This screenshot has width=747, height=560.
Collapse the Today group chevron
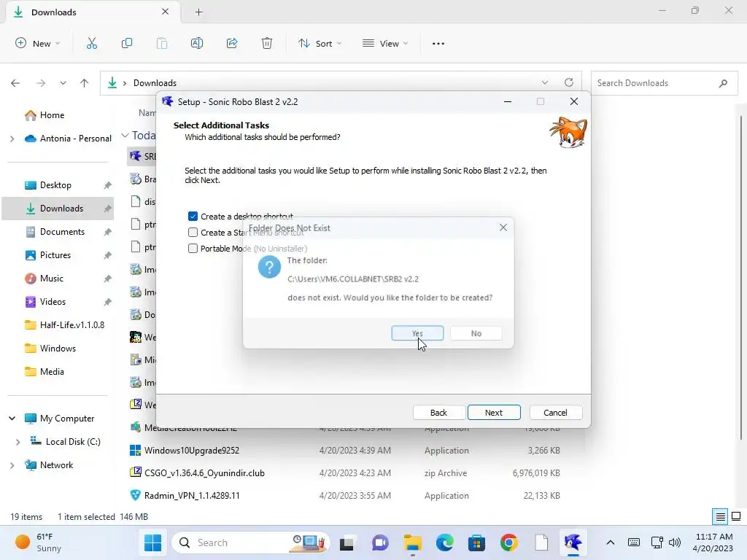[125, 135]
